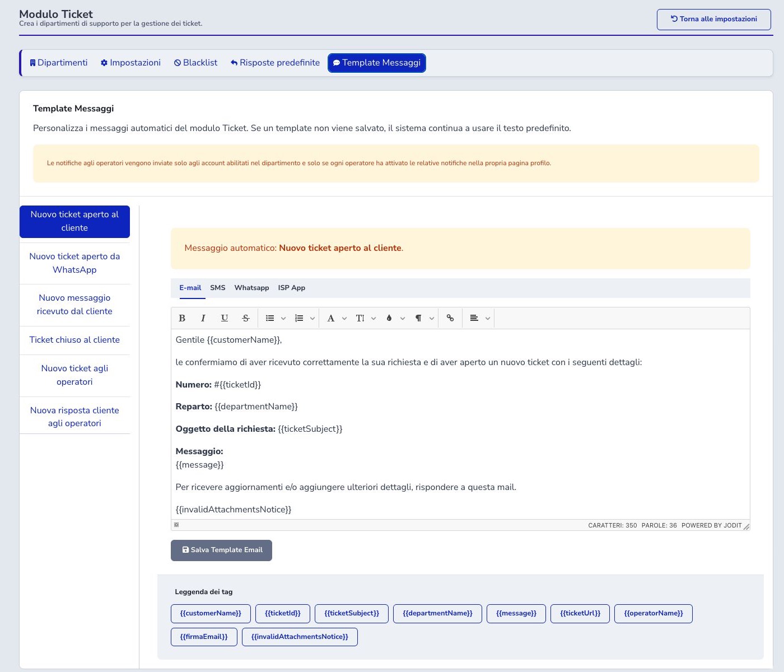The height and width of the screenshot is (672, 784).
Task: Switch to the Blacklist tab
Action: pyautogui.click(x=195, y=63)
